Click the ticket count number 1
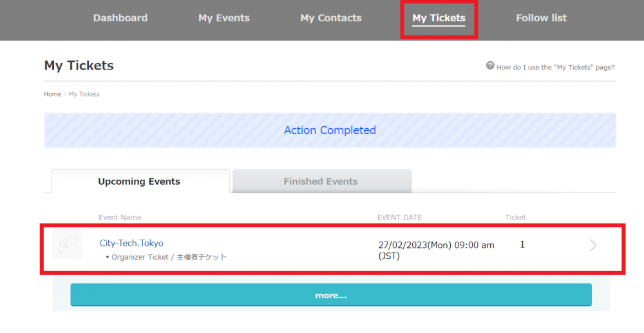The height and width of the screenshot is (333, 644). click(x=522, y=245)
